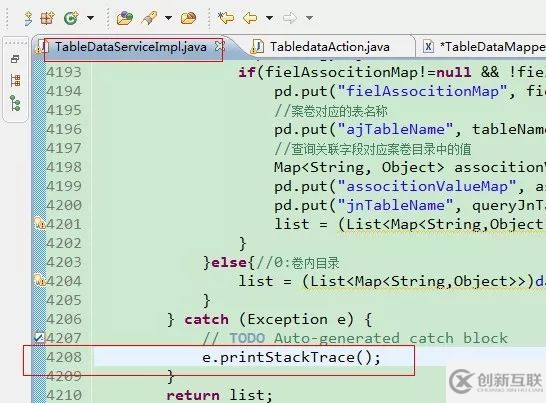Click the Back navigation arrow
Image resolution: width=546 pixels, height=403 pixels.
(250, 18)
